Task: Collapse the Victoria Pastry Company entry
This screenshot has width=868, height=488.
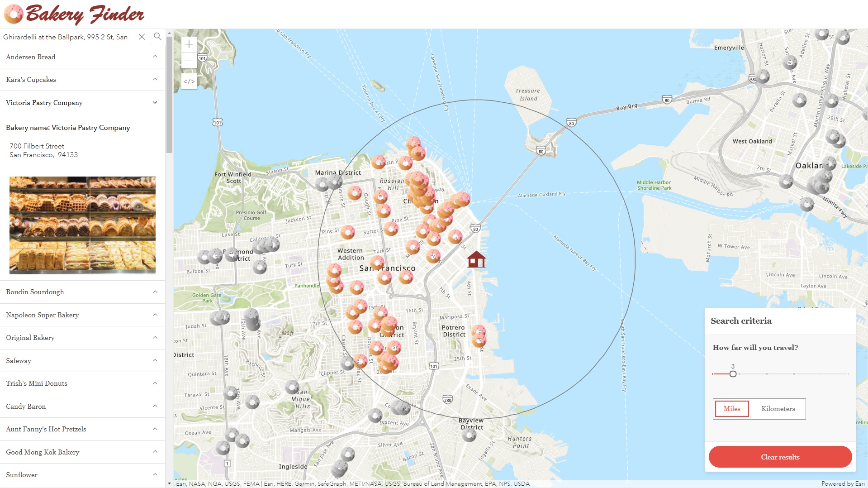Action: (82, 103)
